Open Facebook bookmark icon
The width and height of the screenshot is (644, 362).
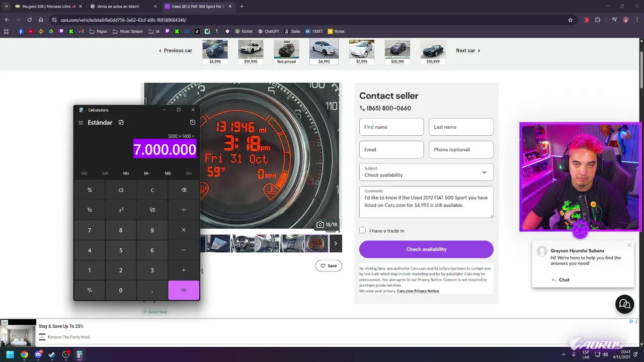coord(21,31)
